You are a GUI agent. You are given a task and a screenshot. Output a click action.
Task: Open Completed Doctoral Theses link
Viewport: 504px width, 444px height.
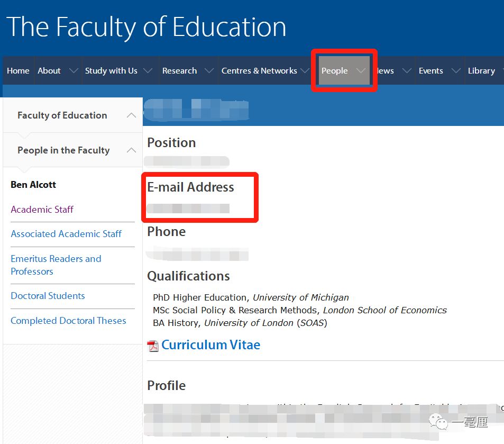68,321
